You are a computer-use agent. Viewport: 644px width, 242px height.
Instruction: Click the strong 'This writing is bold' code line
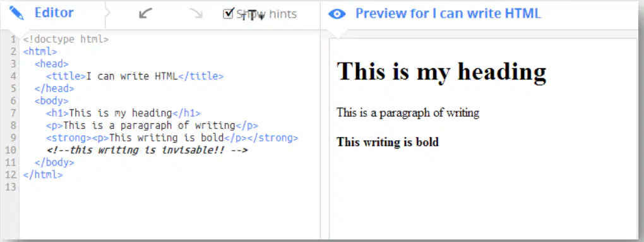[x=172, y=138]
